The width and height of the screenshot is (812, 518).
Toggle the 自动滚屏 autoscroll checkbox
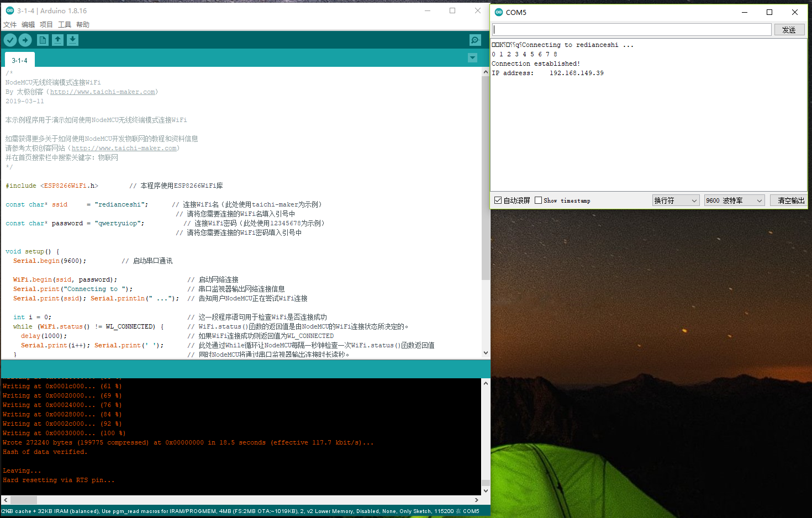coord(498,200)
